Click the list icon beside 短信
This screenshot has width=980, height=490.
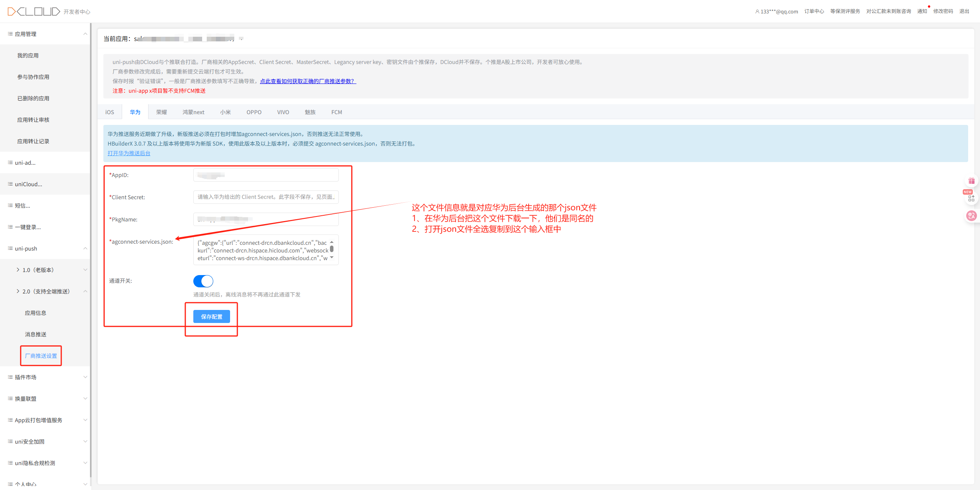click(x=10, y=205)
